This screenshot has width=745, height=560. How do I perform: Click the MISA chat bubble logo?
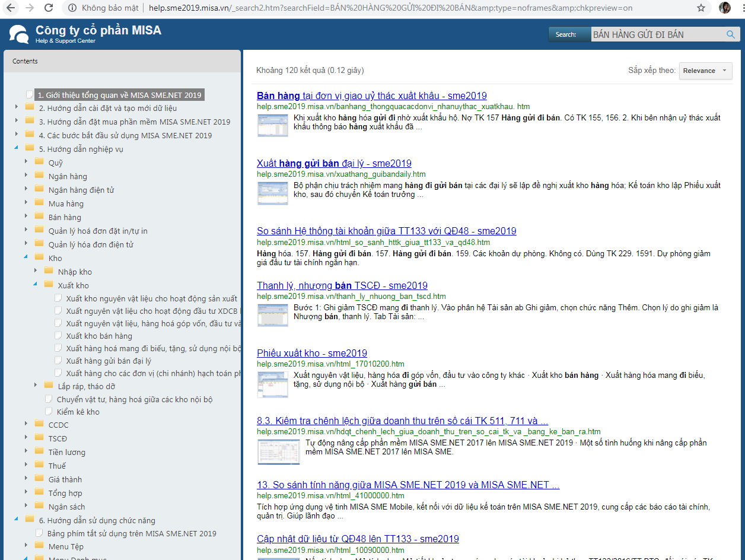click(19, 34)
